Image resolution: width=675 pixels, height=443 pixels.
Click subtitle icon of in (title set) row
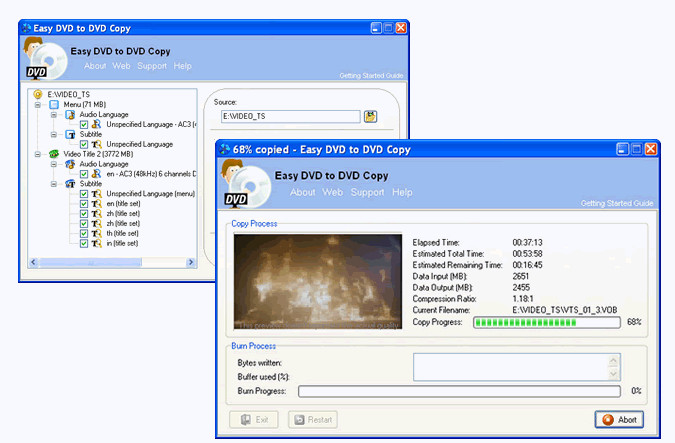click(x=96, y=243)
